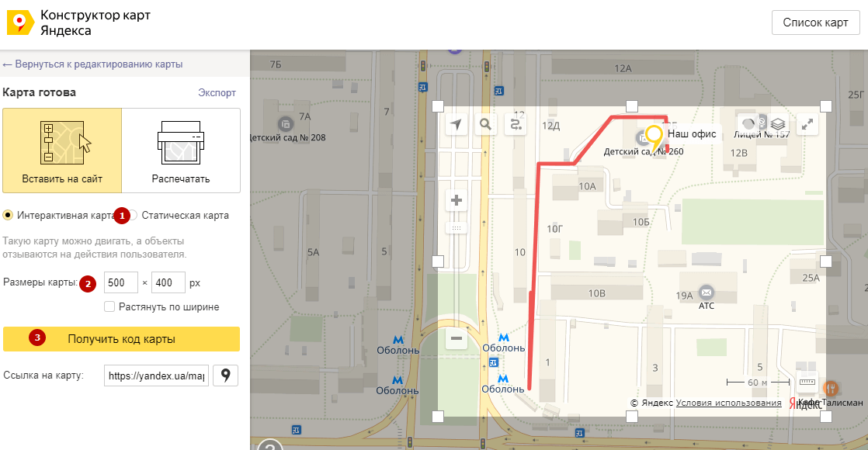Click the Получить код карты button
Image resolution: width=868 pixels, height=450 pixels.
(121, 339)
